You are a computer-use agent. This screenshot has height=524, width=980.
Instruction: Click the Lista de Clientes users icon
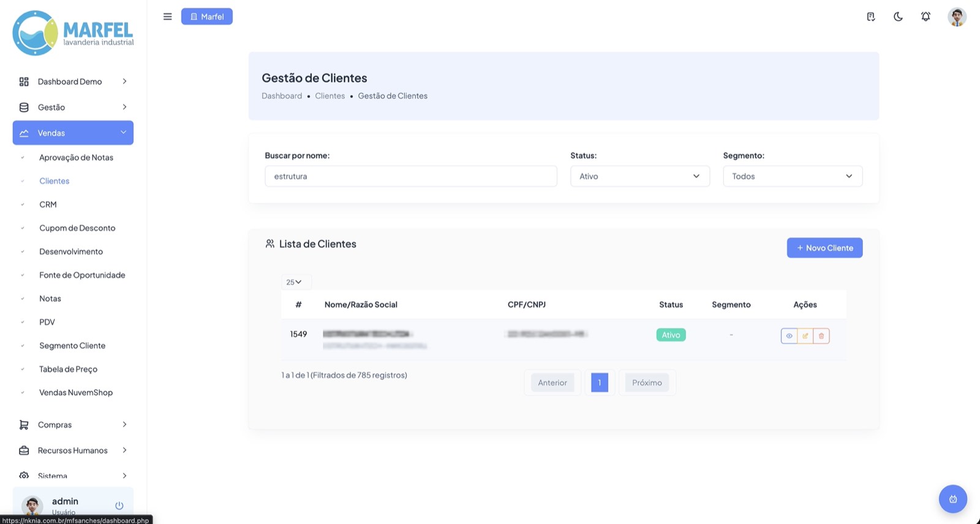269,244
